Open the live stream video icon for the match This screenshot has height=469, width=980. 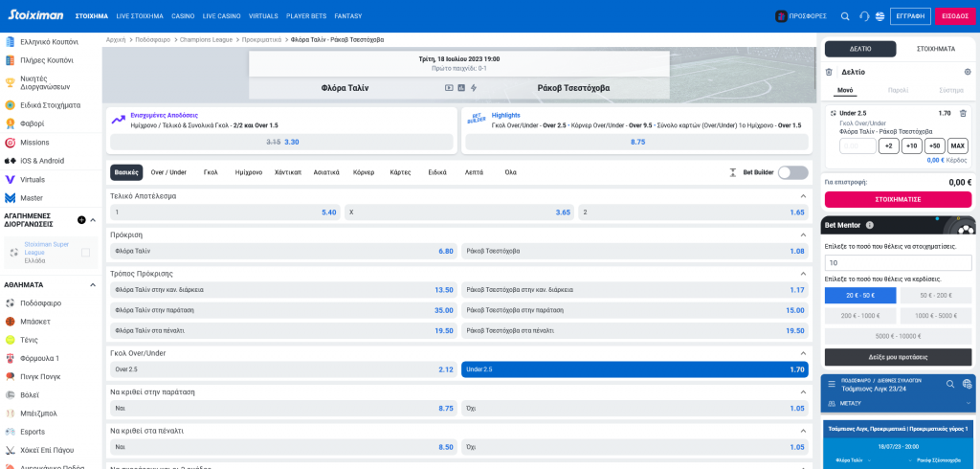point(449,88)
